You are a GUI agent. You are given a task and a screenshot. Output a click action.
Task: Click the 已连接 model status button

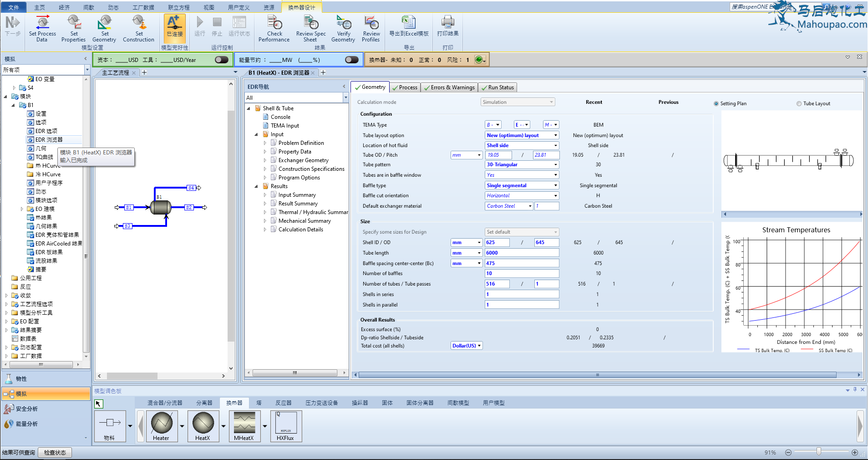tap(174, 28)
